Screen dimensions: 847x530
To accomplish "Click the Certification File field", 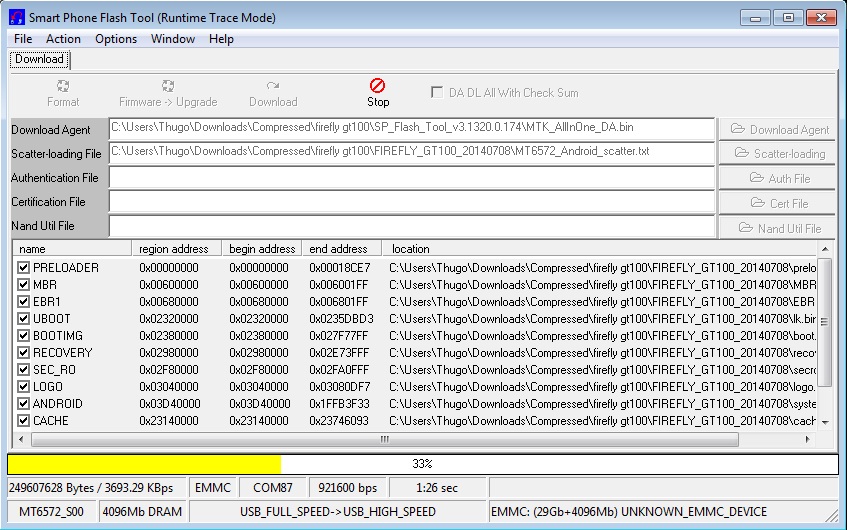I will (412, 202).
